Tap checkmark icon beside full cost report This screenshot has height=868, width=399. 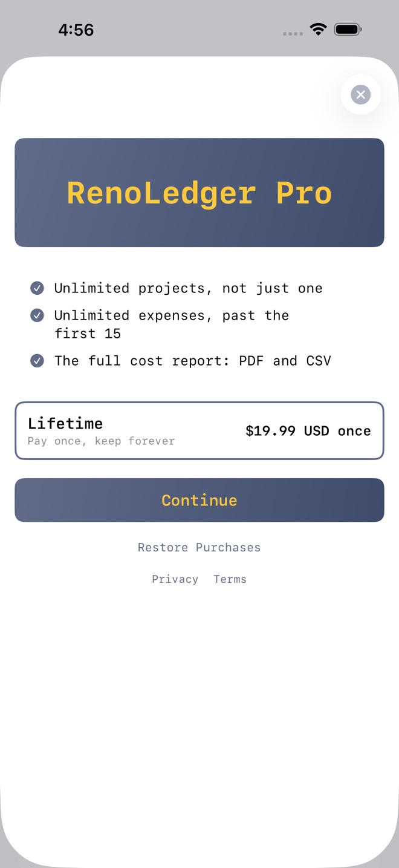(37, 361)
